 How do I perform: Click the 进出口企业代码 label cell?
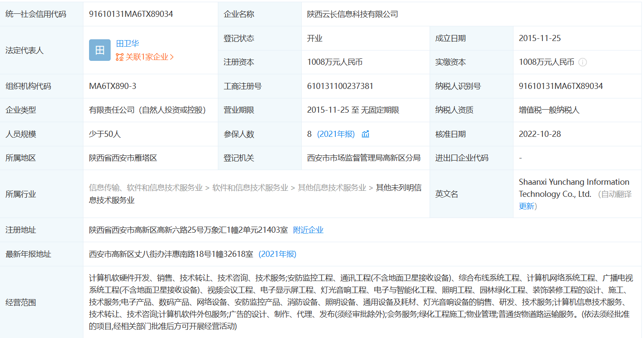point(472,158)
